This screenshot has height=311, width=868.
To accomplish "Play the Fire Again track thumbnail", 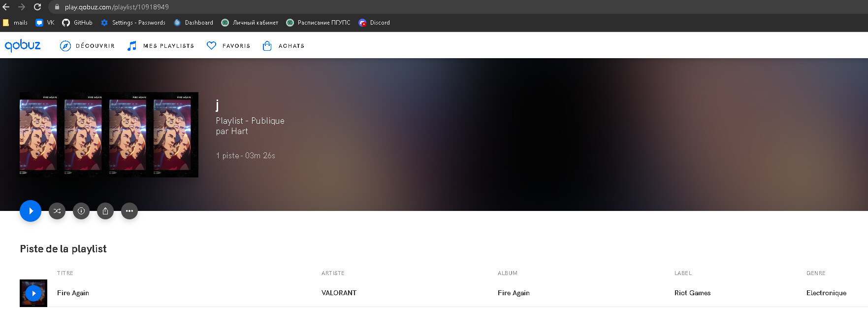I will 33,293.
